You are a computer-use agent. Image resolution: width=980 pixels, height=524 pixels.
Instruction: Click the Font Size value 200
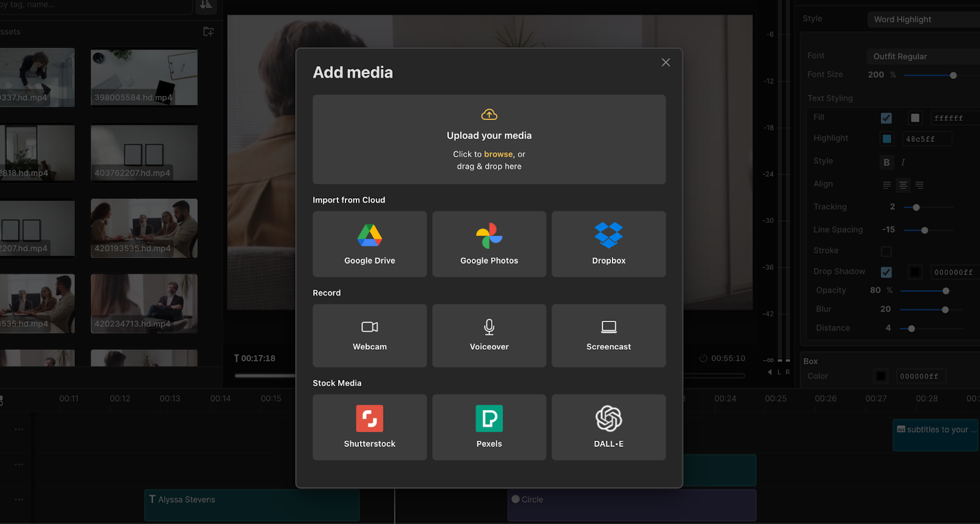(x=876, y=75)
